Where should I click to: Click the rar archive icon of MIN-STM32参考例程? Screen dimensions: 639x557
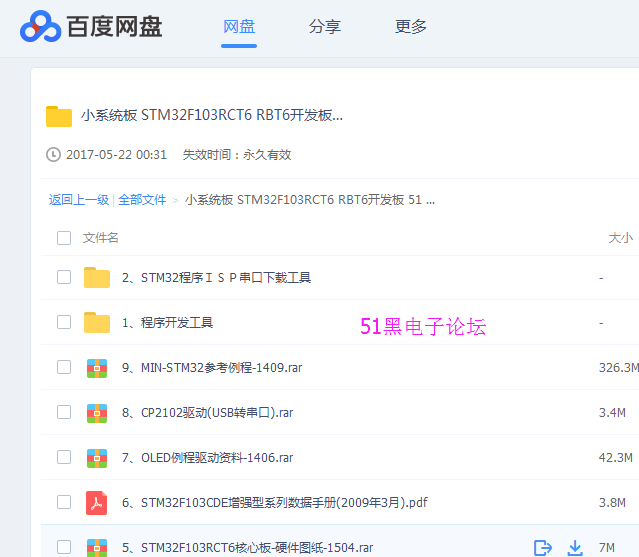(x=97, y=368)
